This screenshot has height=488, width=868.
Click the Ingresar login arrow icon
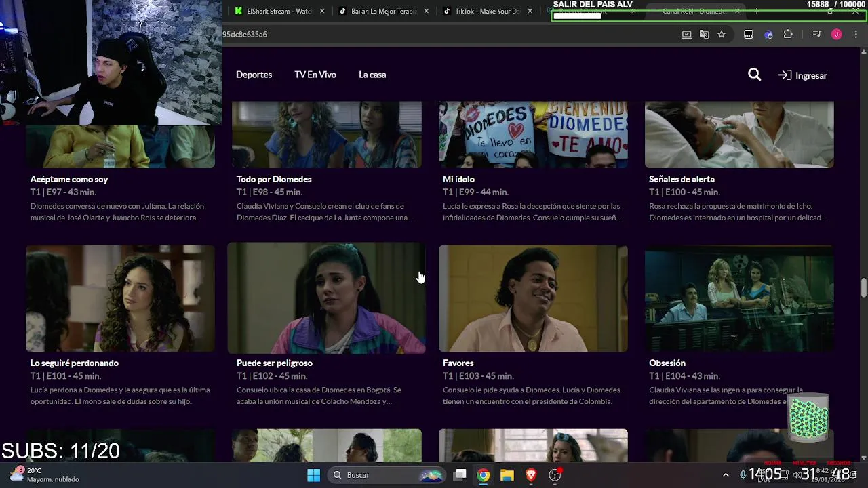785,75
